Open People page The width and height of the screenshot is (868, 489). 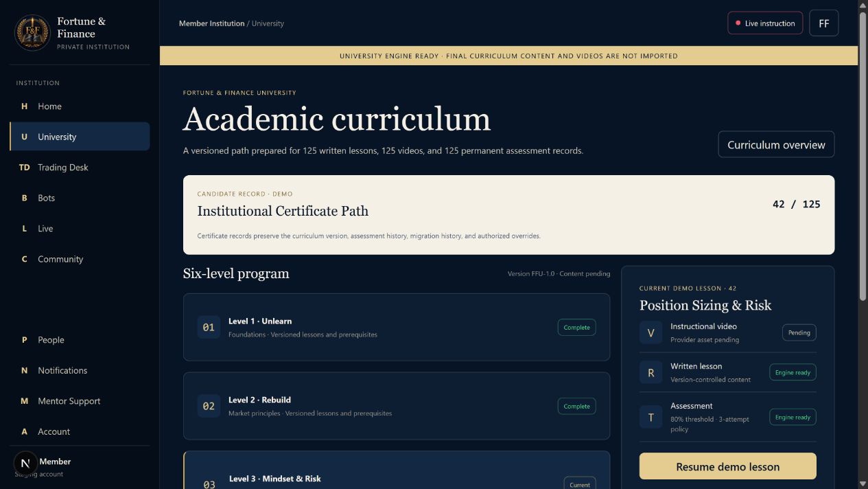coord(80,340)
